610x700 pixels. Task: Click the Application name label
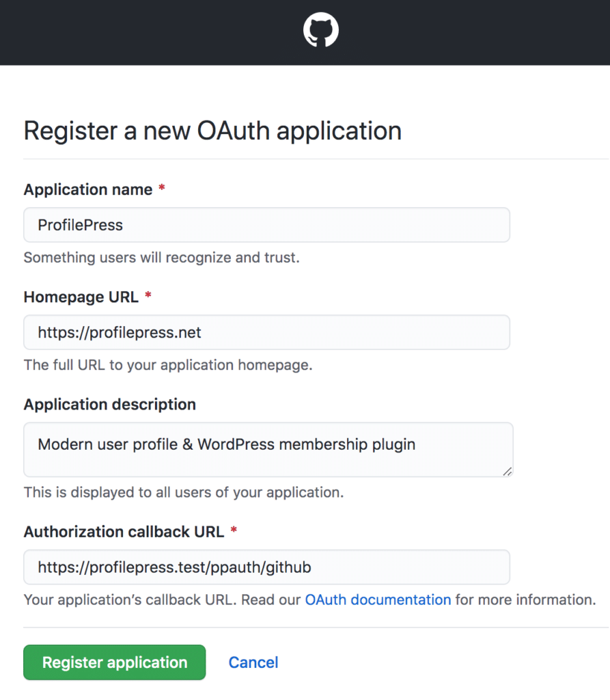[88, 190]
